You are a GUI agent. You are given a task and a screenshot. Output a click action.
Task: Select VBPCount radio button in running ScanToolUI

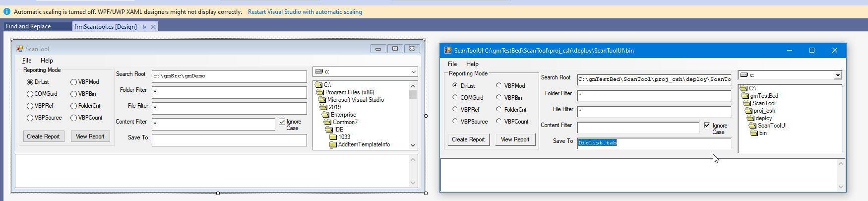(x=498, y=121)
